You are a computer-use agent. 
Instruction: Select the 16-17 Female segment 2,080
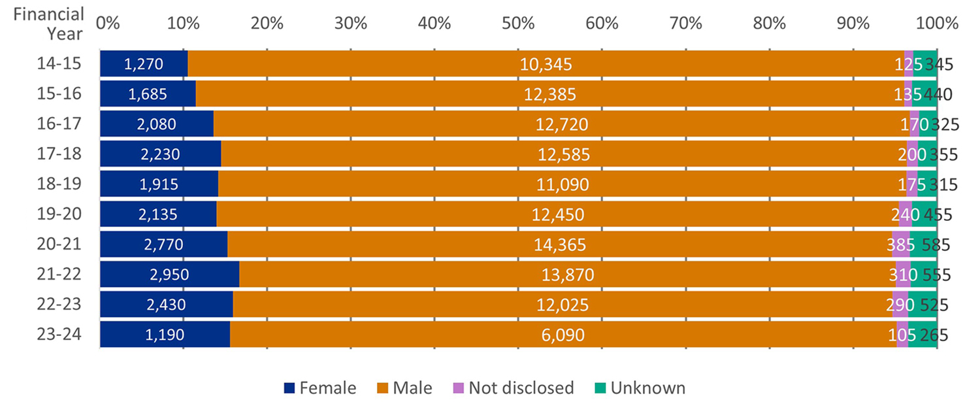pos(156,124)
